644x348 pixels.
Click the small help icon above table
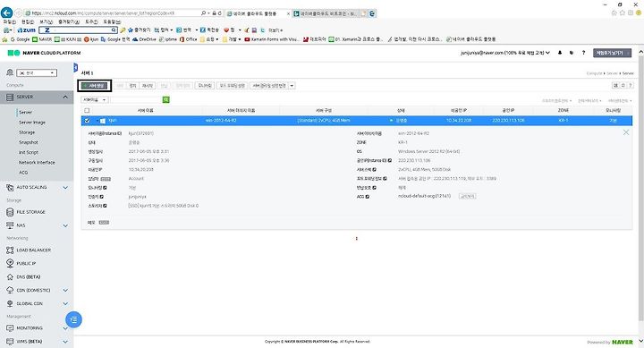pyautogui.click(x=631, y=86)
